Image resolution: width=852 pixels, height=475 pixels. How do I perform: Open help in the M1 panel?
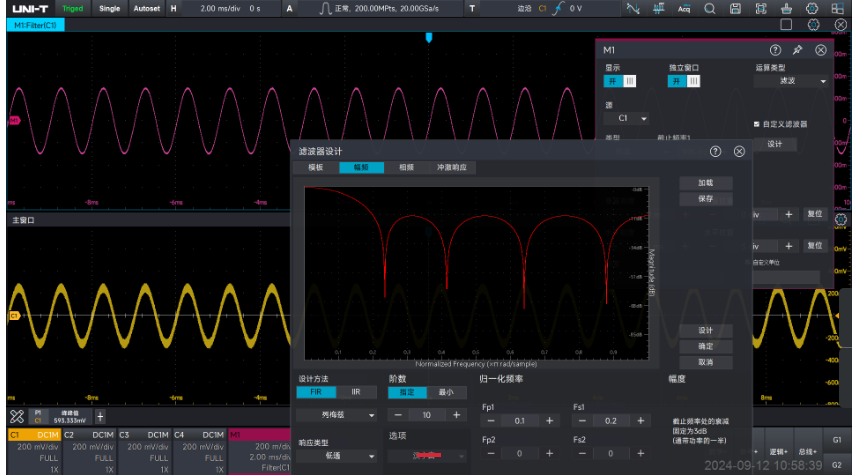tap(775, 50)
